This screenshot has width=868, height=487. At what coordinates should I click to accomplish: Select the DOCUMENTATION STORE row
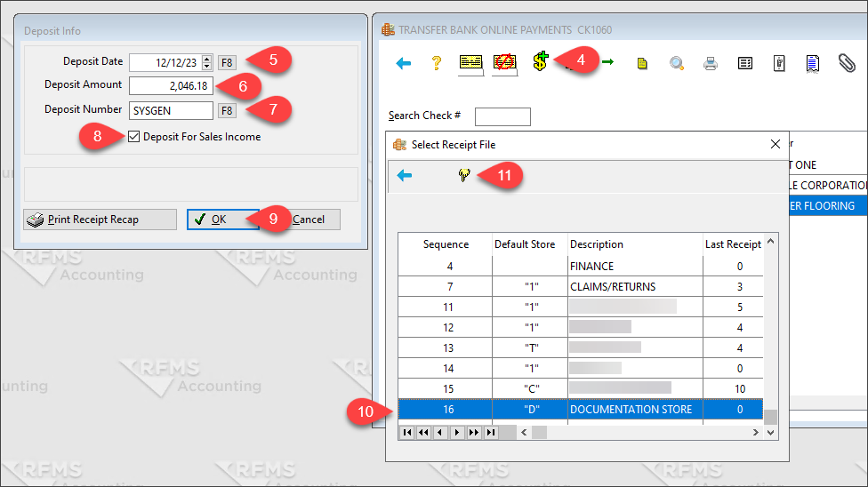[x=630, y=410]
